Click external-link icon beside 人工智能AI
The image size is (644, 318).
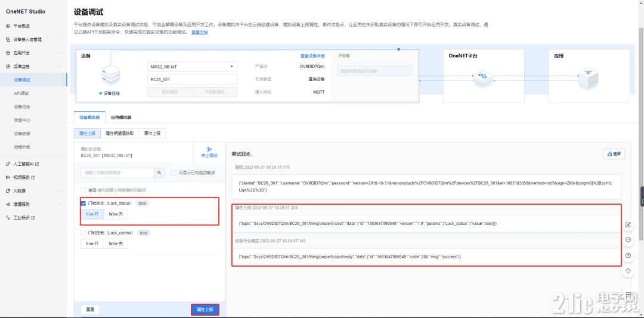coord(38,164)
